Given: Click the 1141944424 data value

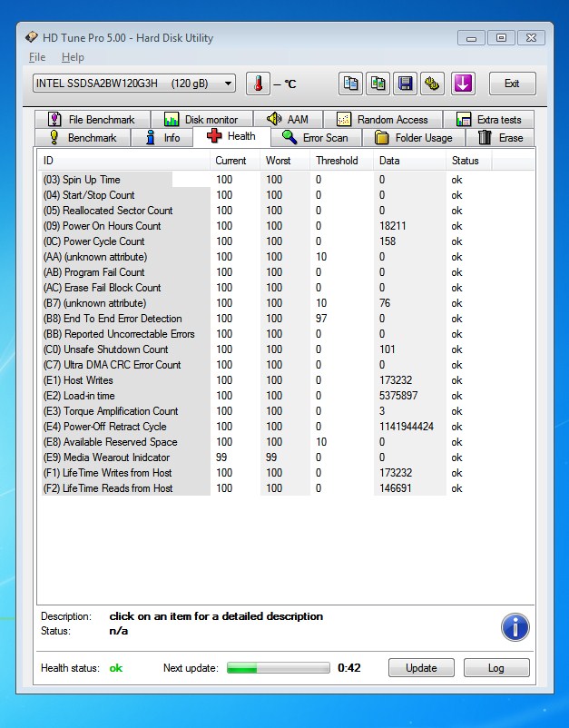Looking at the screenshot, I should (x=406, y=427).
